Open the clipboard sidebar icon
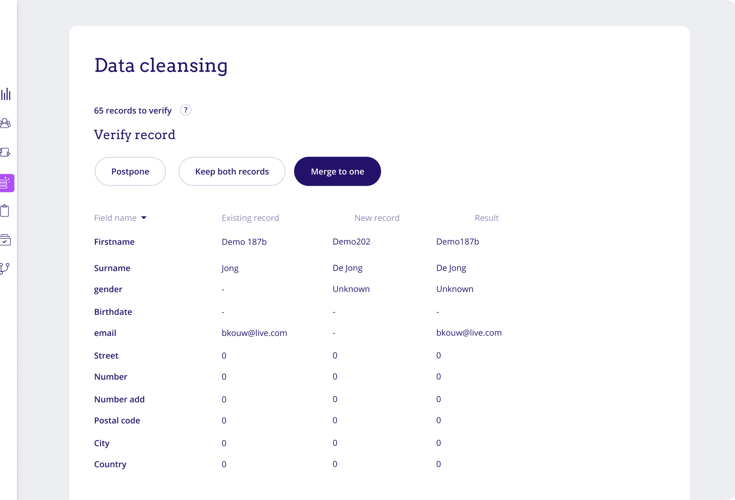Screen dimensions: 735x500 (x=6, y=211)
